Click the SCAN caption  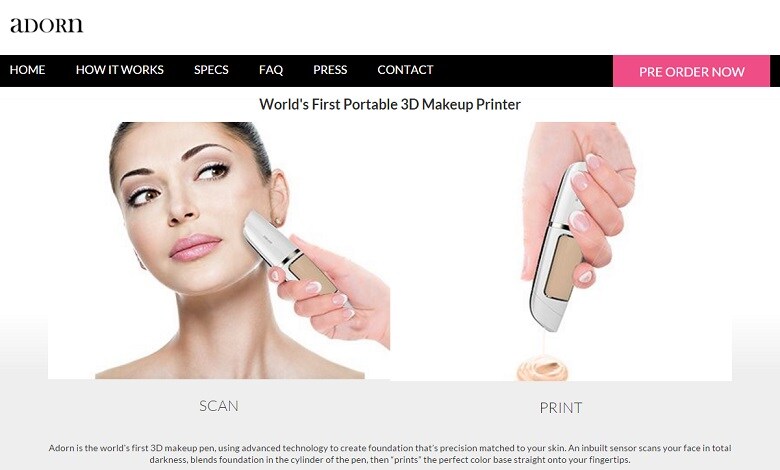pyautogui.click(x=218, y=406)
